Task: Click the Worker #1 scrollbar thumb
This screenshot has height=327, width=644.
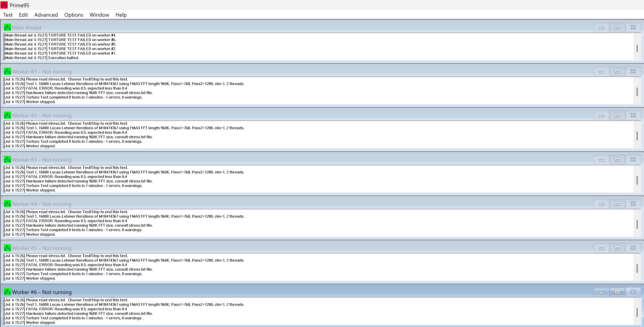Action: [637, 92]
